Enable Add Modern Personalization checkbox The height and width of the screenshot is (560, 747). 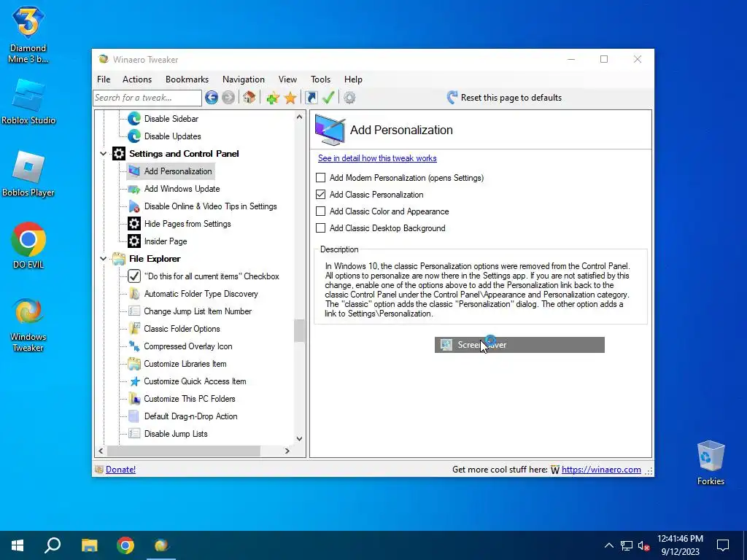tap(321, 178)
